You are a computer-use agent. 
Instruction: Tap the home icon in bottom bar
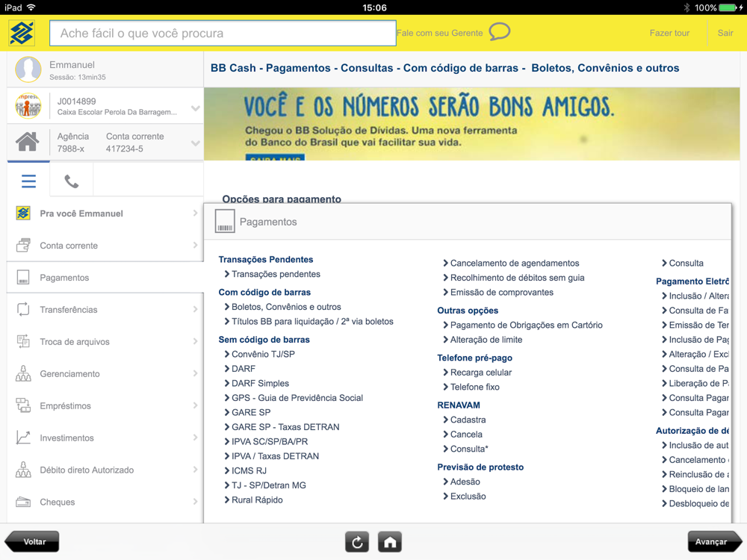[x=390, y=542]
